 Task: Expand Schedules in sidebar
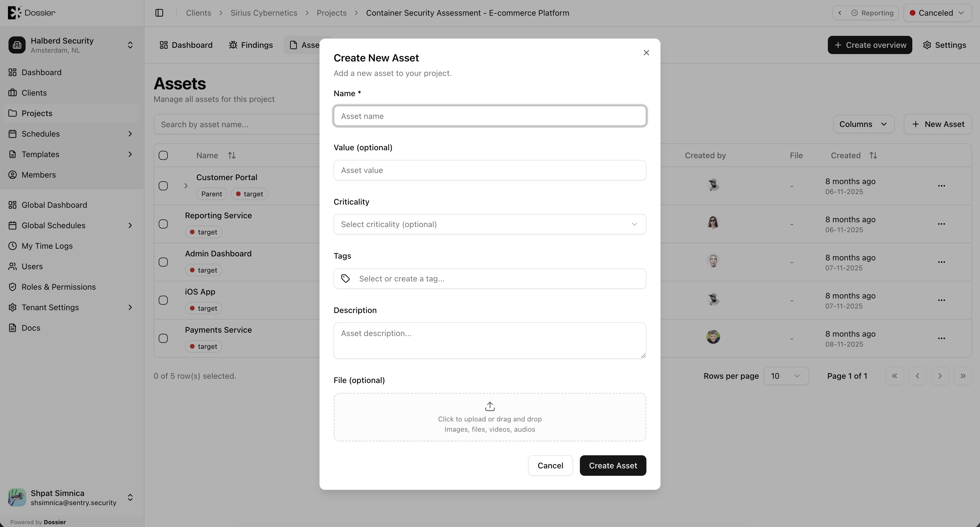130,134
